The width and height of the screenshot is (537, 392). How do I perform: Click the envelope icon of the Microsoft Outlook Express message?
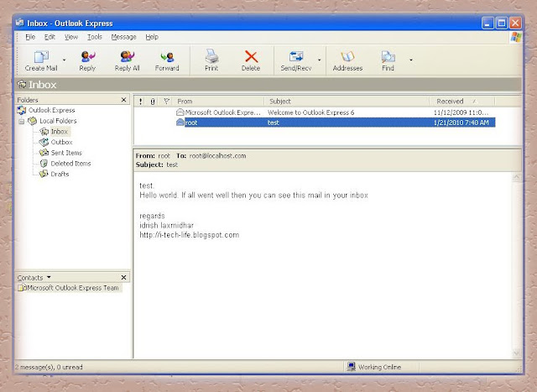(180, 112)
